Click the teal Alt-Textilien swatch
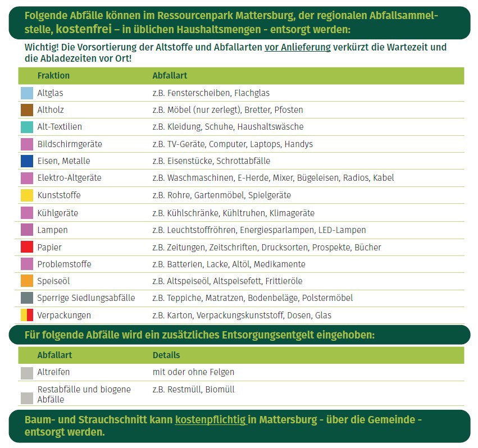Image resolution: width=478 pixels, height=448 pixels. [27, 127]
